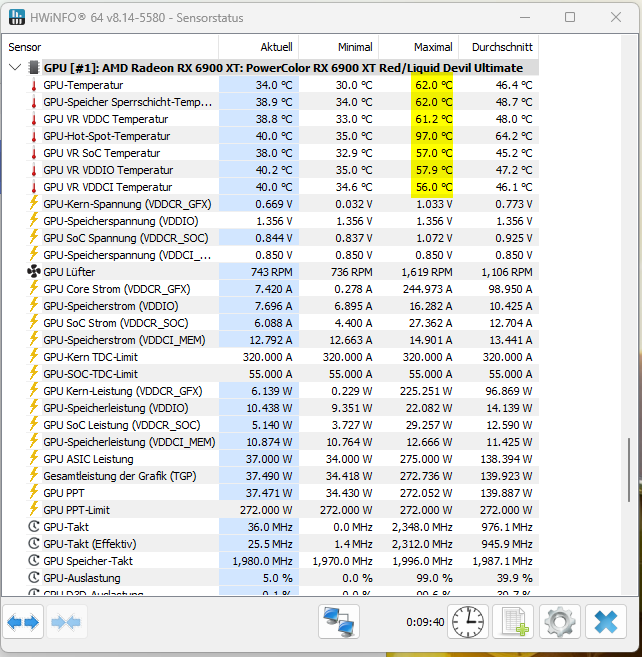Screen dimensions: 642x657
Task: Click the Durchschnitt column header
Action: click(499, 47)
